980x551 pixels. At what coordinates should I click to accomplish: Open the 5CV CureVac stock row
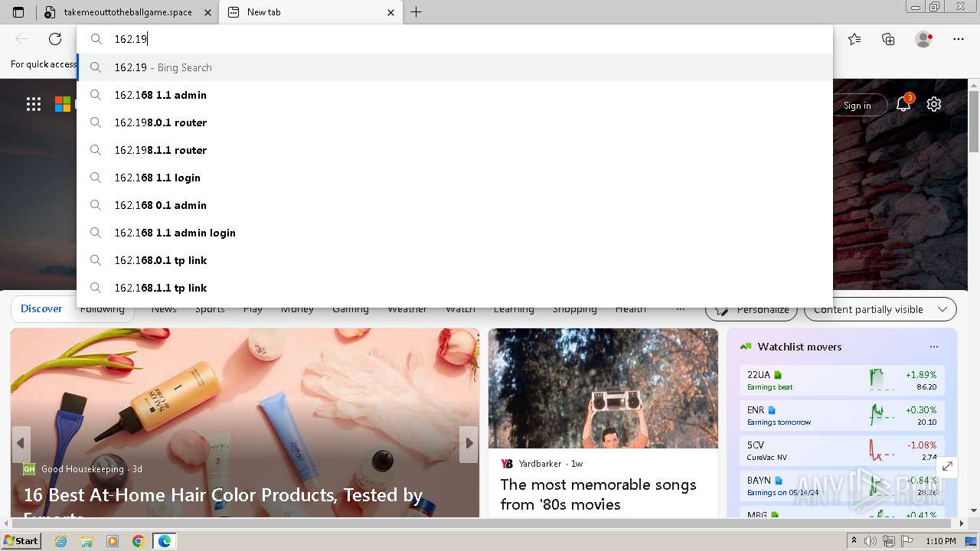click(842, 451)
